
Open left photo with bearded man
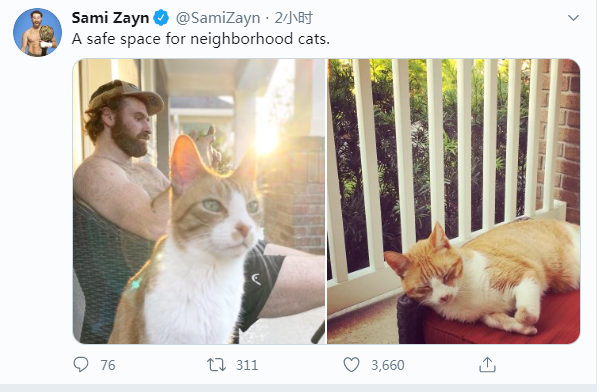pyautogui.click(x=199, y=201)
